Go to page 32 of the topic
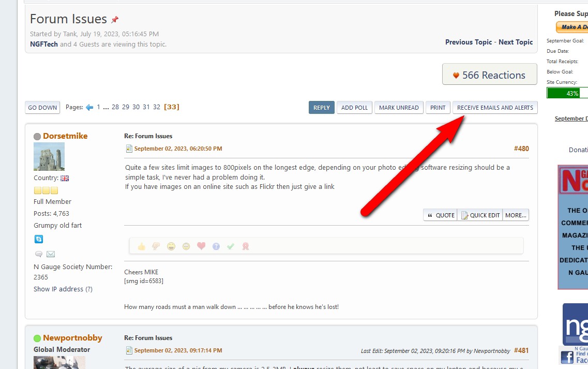 pos(157,107)
